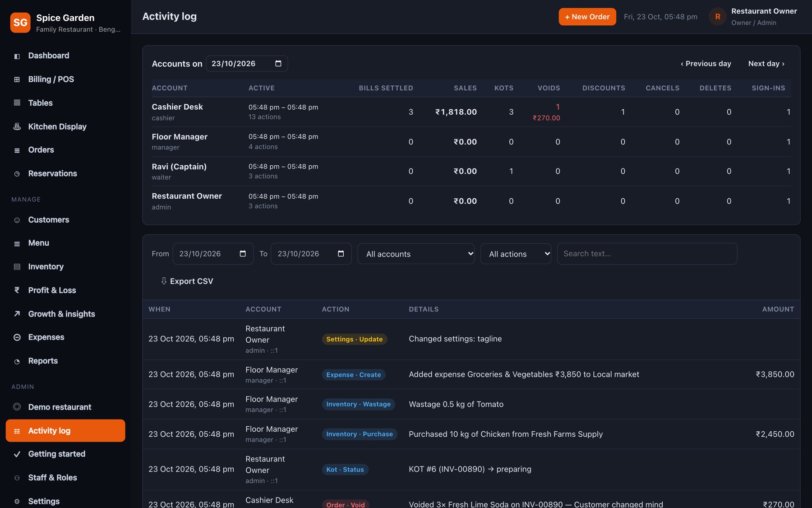Open the Reports pie icon

point(17,361)
